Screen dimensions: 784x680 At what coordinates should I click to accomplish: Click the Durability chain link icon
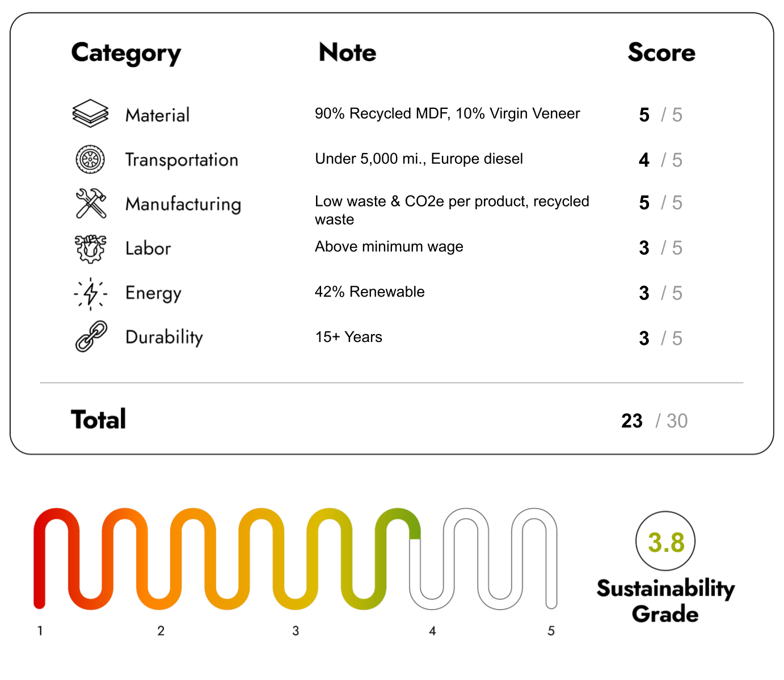91,336
